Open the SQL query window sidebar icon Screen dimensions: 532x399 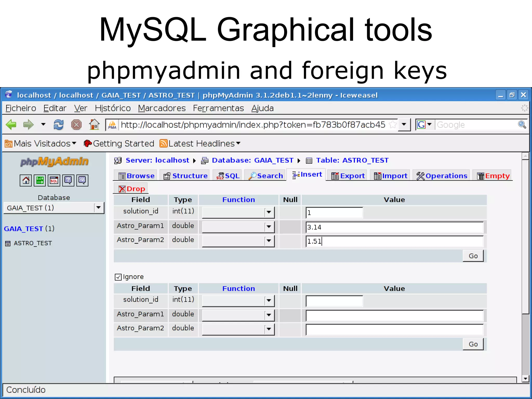[54, 180]
